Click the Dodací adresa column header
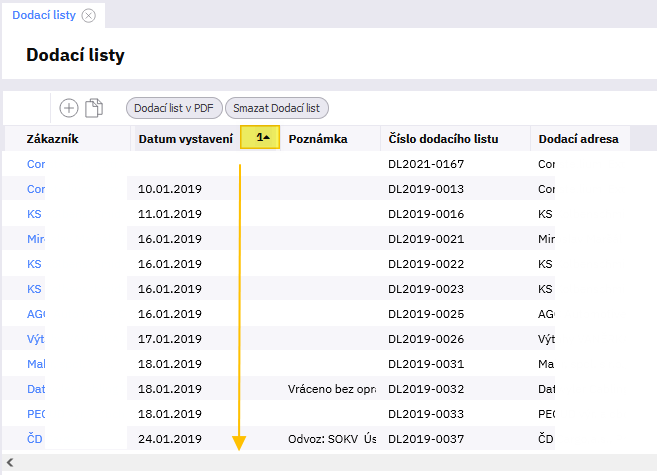This screenshot has height=475, width=657. 578,139
